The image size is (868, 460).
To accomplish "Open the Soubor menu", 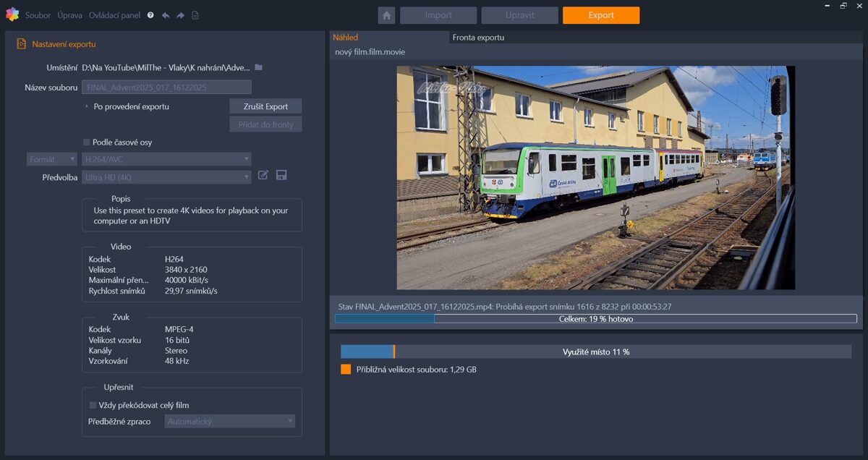I will tap(38, 15).
